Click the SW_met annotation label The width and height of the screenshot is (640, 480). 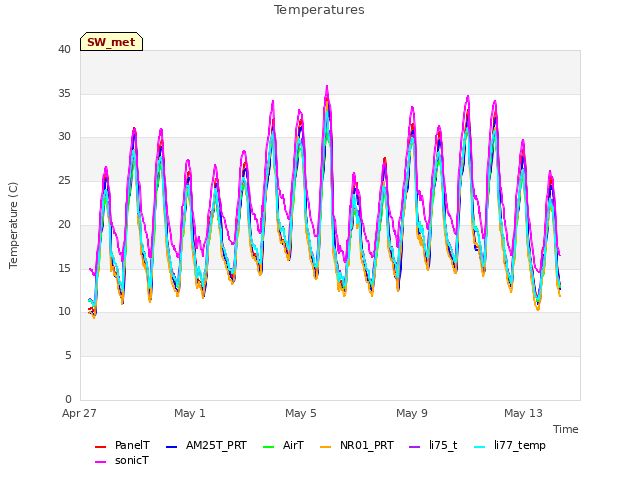[x=111, y=42]
